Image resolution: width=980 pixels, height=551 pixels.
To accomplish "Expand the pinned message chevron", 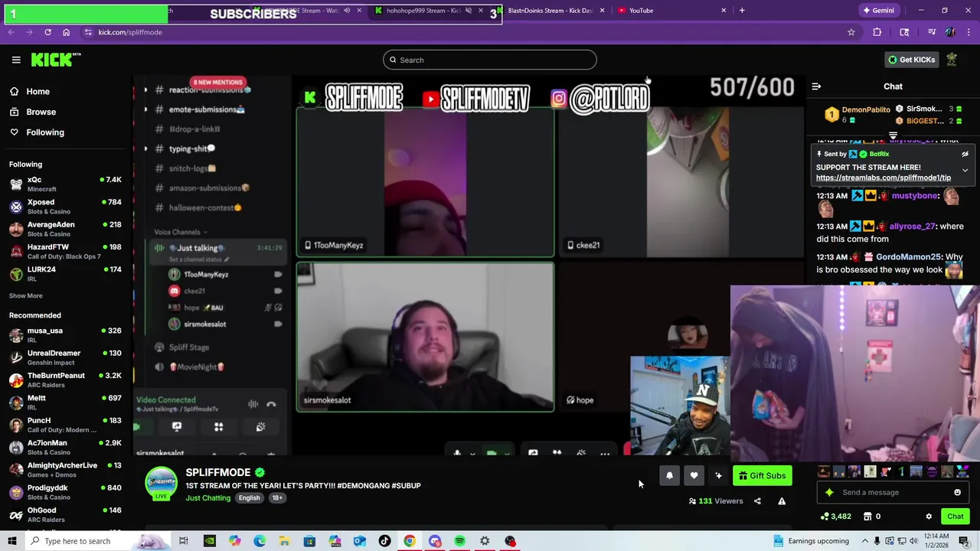I will point(965,171).
